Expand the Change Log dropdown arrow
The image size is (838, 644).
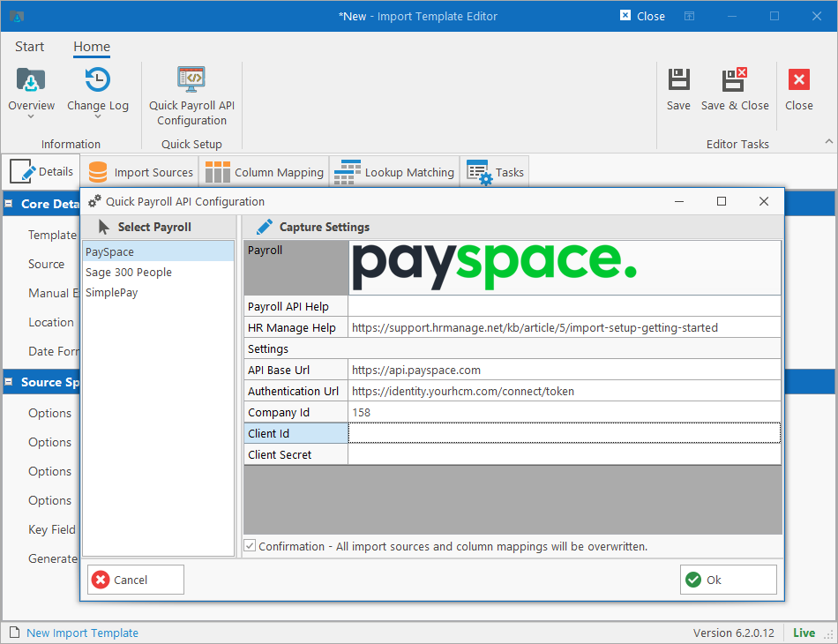(97, 116)
